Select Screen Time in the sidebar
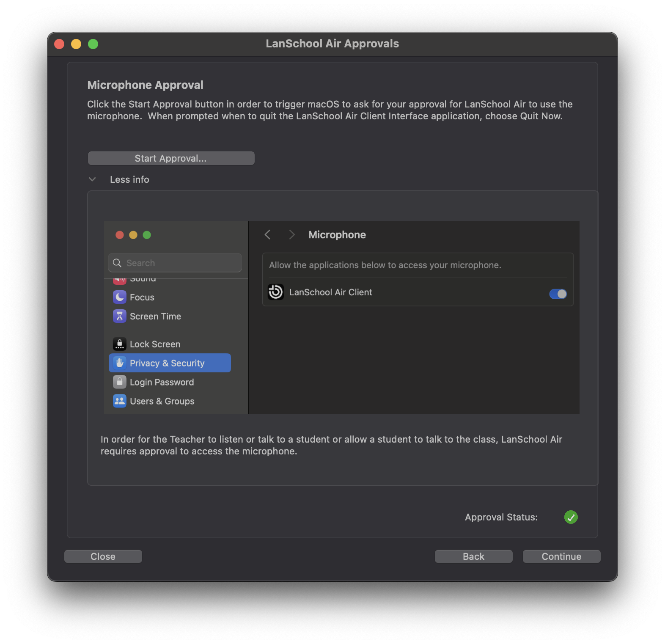Image resolution: width=665 pixels, height=644 pixels. tap(170, 316)
